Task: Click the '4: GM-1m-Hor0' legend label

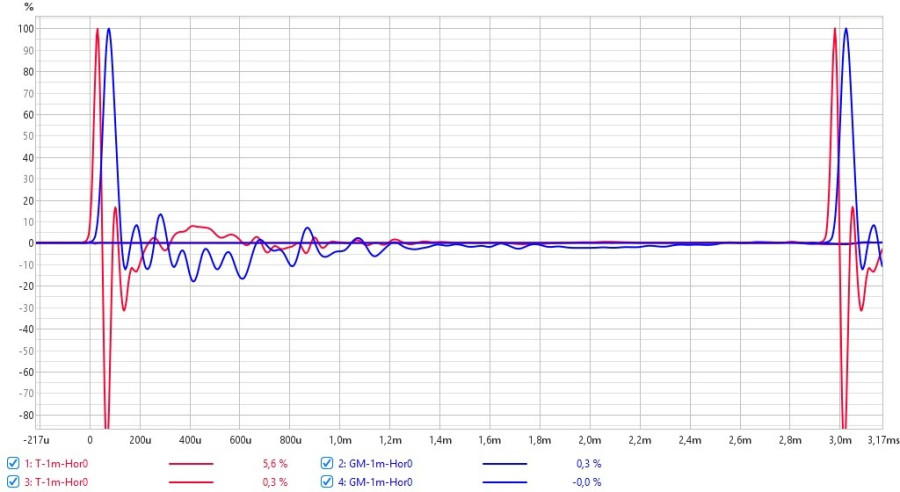Action: [x=375, y=482]
